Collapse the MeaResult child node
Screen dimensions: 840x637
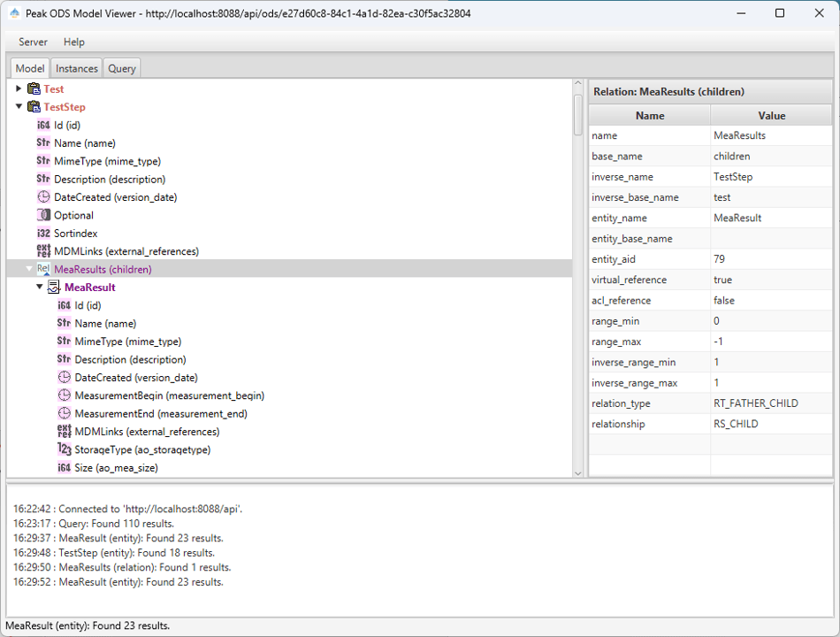(40, 288)
